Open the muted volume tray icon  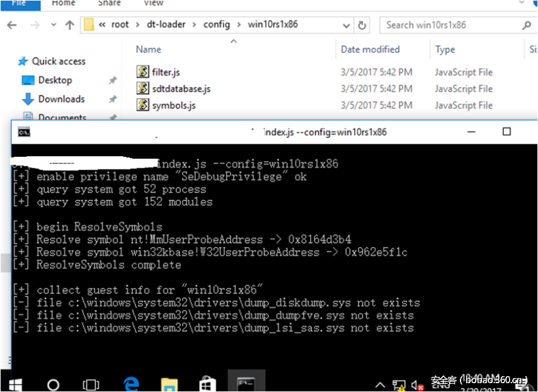tap(417, 386)
